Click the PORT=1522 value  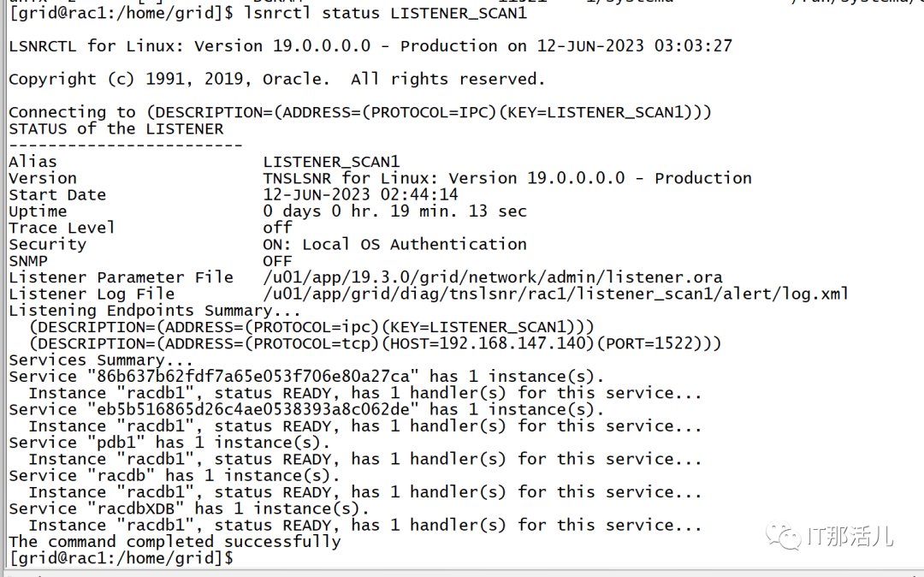(x=649, y=343)
